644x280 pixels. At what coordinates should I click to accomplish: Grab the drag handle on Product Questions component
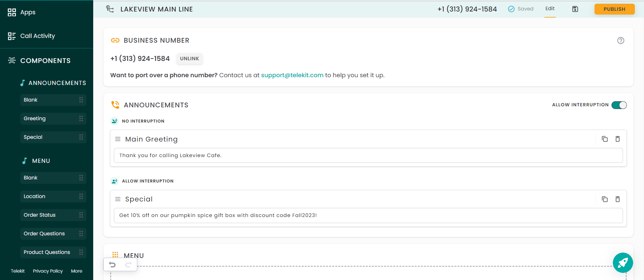(81, 252)
